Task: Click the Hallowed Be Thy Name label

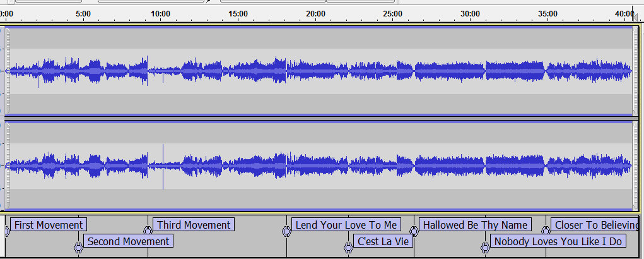Action: [475, 225]
